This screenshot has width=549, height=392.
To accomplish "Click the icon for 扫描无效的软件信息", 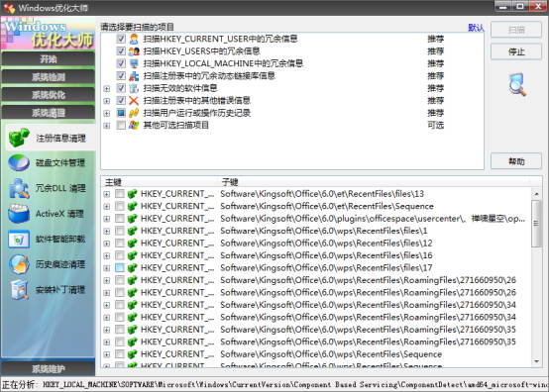I will [x=134, y=88].
